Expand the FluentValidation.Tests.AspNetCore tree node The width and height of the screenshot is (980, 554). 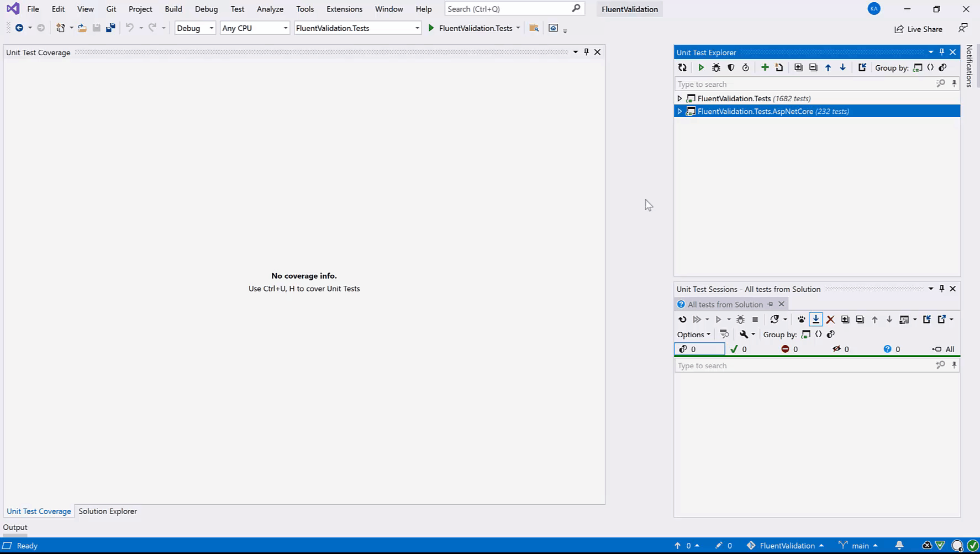pos(679,112)
